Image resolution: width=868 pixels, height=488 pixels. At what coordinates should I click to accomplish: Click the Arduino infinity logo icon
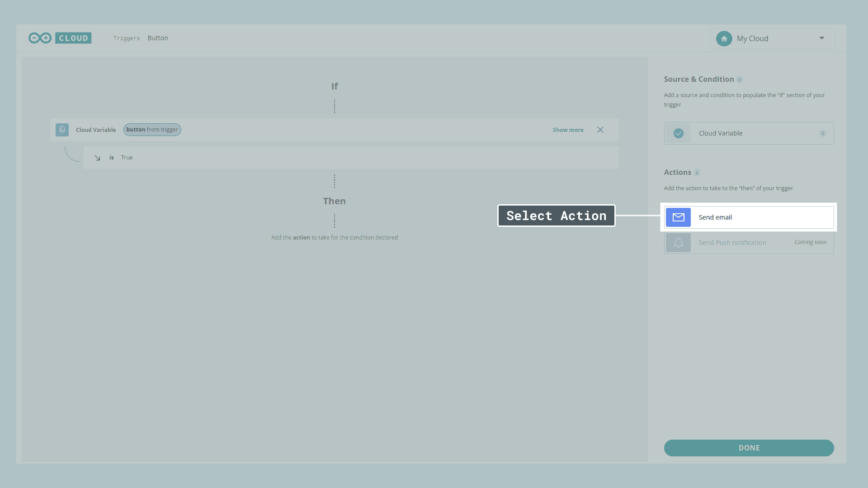click(40, 38)
